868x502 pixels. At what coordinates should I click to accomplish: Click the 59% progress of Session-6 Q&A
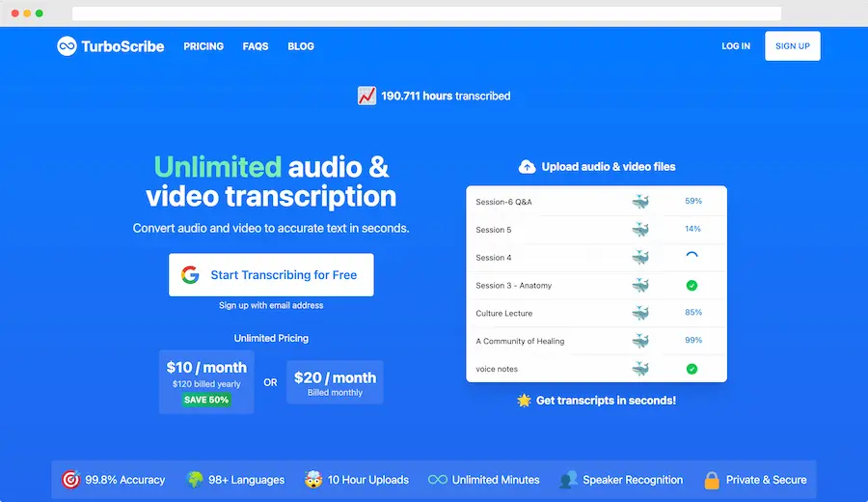point(693,201)
